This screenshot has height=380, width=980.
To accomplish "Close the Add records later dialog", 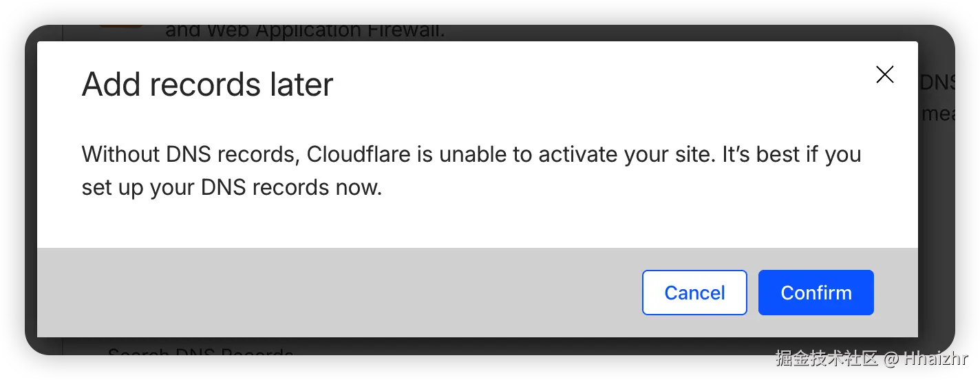I will [884, 75].
